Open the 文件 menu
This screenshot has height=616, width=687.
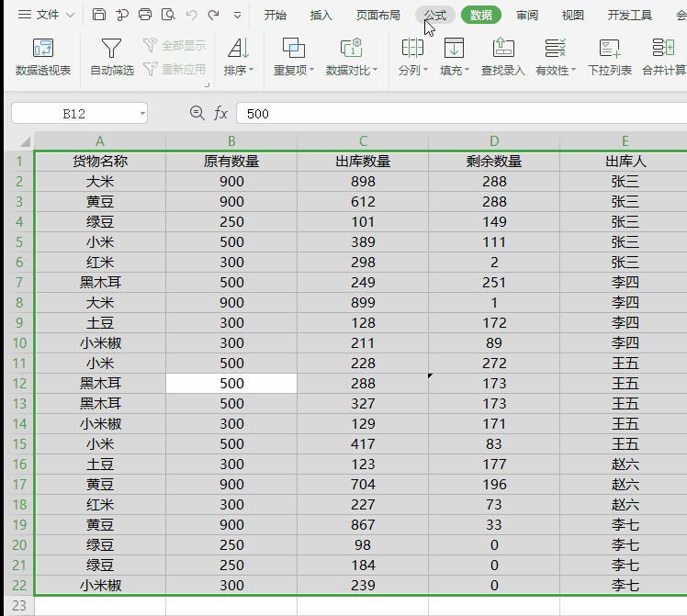pos(46,15)
